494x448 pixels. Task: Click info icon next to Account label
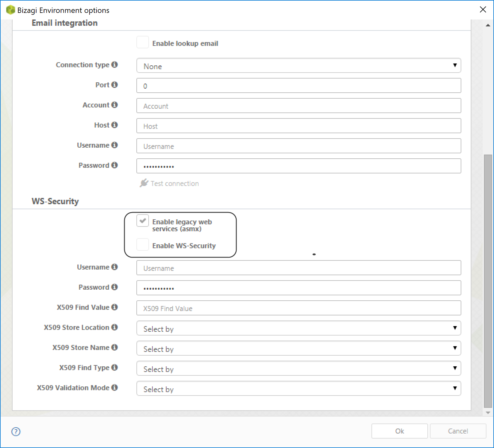[114, 105]
